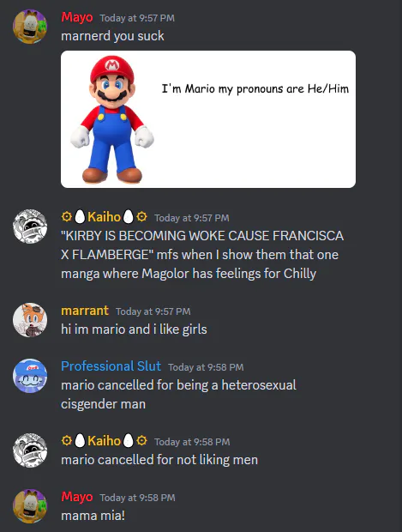Click timestamp 'Today at 9:57 PM' next to marrant

coord(153,311)
